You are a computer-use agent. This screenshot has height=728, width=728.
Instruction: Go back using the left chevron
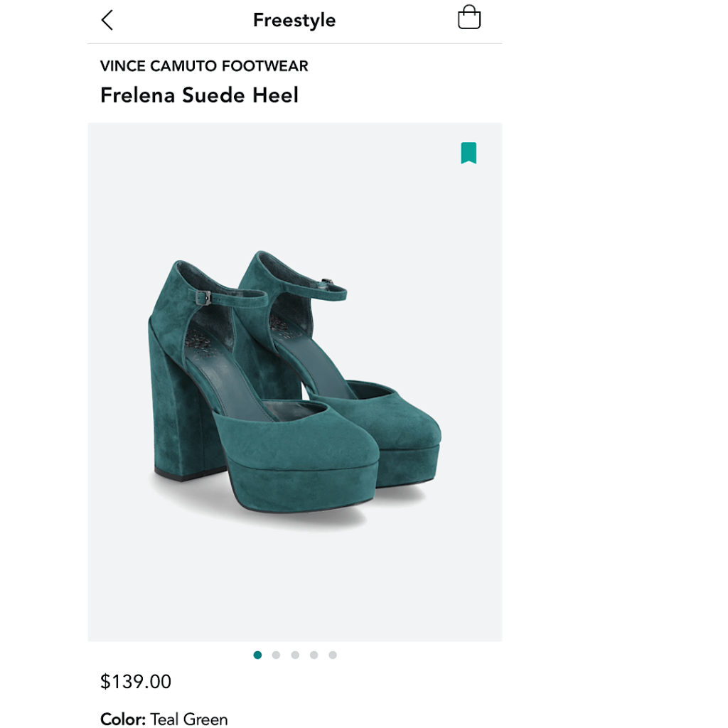click(x=107, y=20)
